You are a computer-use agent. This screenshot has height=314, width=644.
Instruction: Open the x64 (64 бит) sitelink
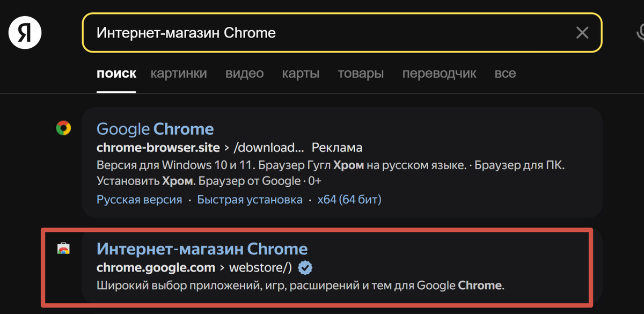349,200
